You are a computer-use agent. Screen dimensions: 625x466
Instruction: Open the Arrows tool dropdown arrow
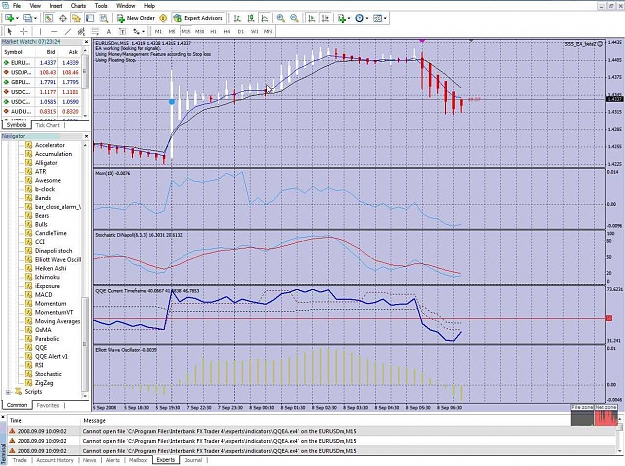[x=143, y=31]
